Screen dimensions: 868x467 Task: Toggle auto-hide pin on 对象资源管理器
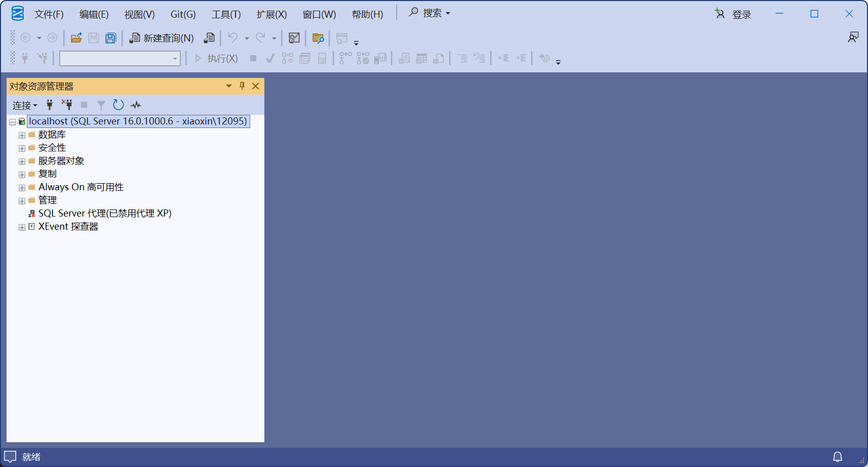pos(242,86)
